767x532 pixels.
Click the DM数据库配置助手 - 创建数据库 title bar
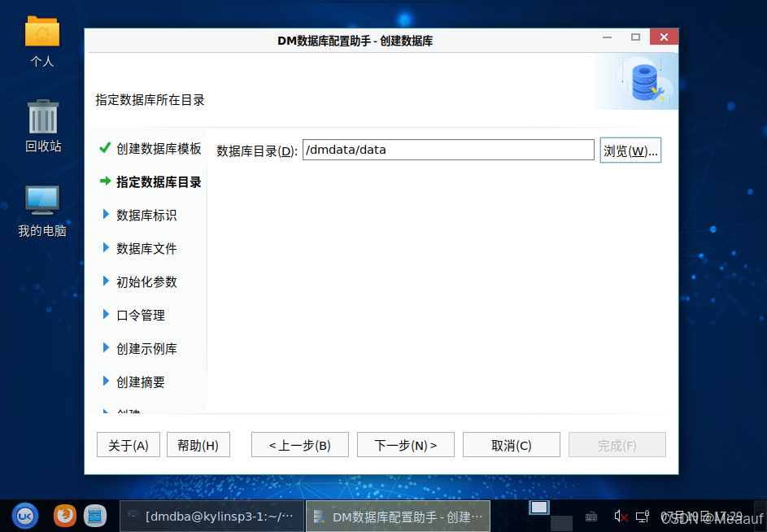pyautogui.click(x=355, y=41)
